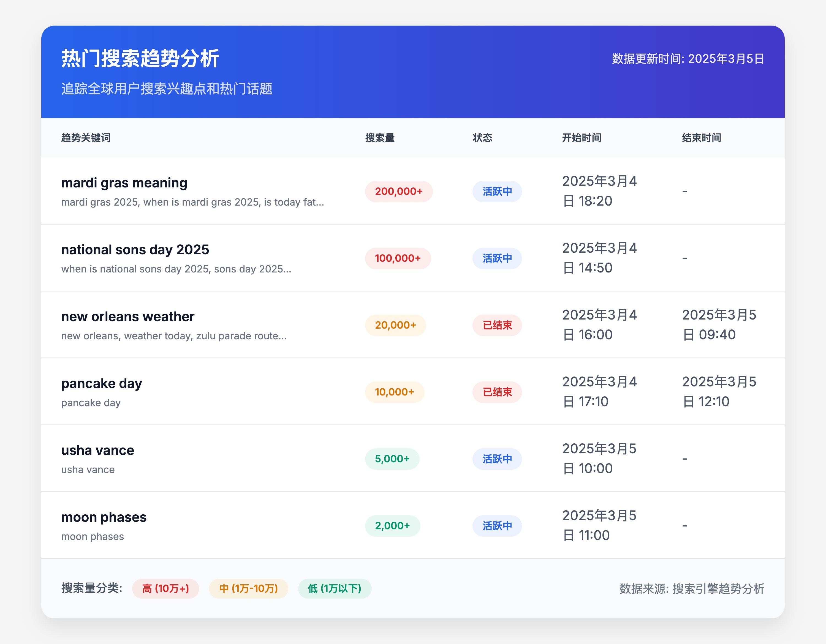Image resolution: width=826 pixels, height=644 pixels.
Task: Select the "new orleans weather" keyword
Action: click(x=127, y=316)
